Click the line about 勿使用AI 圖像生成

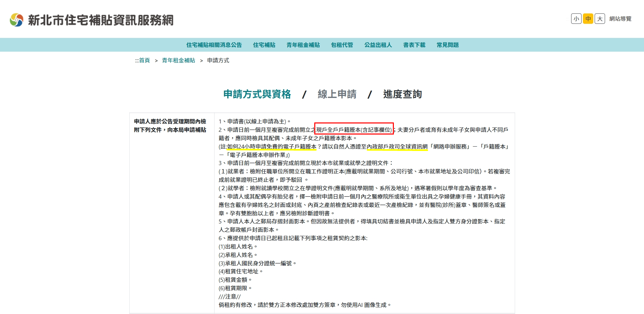point(305,305)
